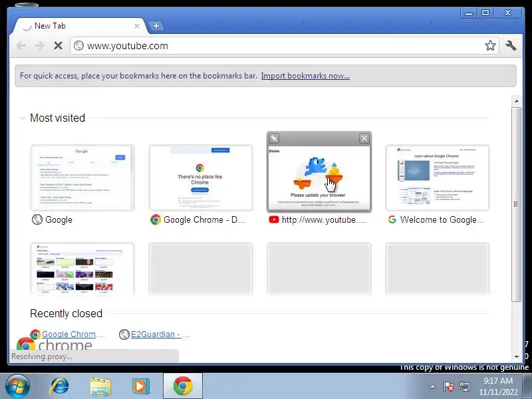Screen dimensions: 532x399
Task: Stop page loading with X button
Action: pyautogui.click(x=58, y=45)
